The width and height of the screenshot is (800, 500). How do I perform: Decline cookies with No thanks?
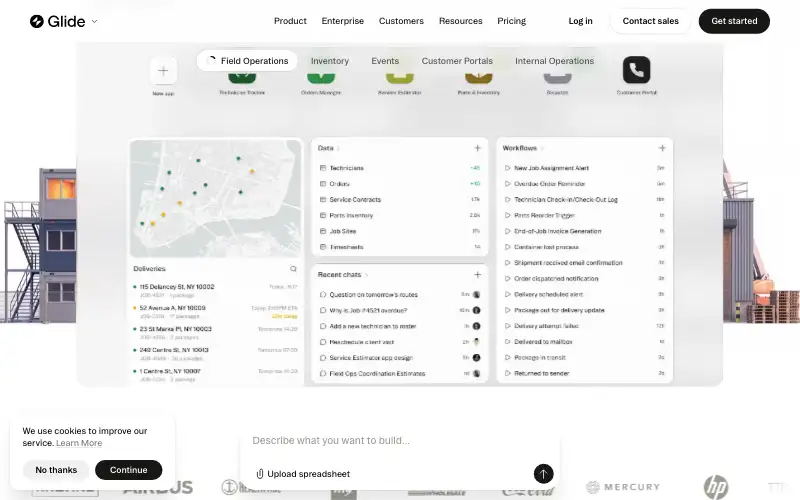pyautogui.click(x=56, y=470)
